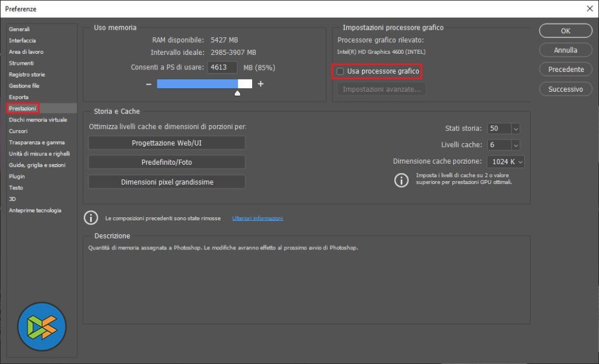Go to Trasparenza e gamma settings
Viewport: 599px width, 364px height.
37,143
